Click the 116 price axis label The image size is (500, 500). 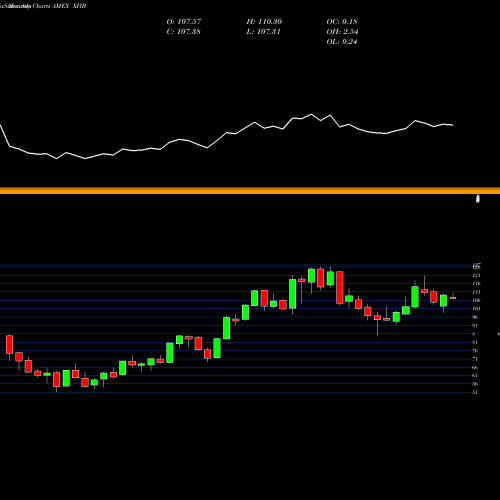(x=476, y=284)
